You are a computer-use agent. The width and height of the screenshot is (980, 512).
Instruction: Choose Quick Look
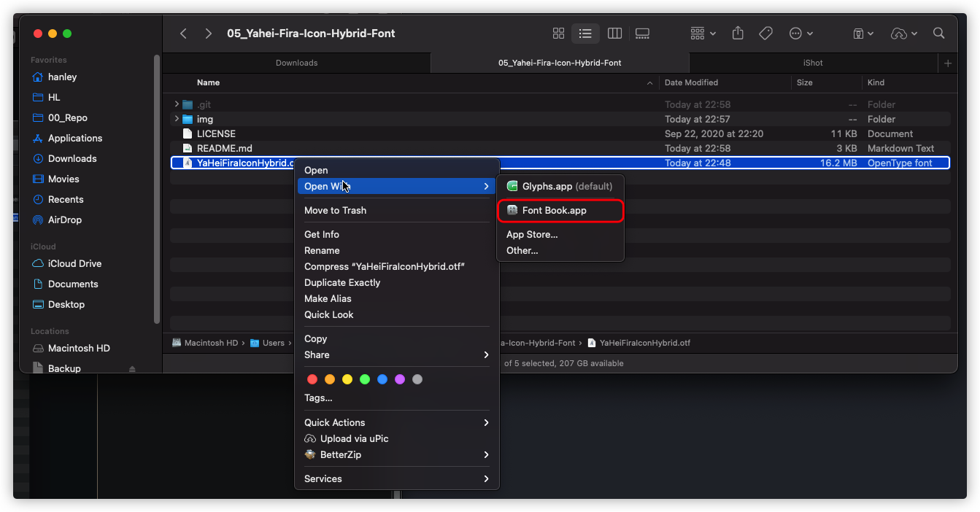pos(397,314)
